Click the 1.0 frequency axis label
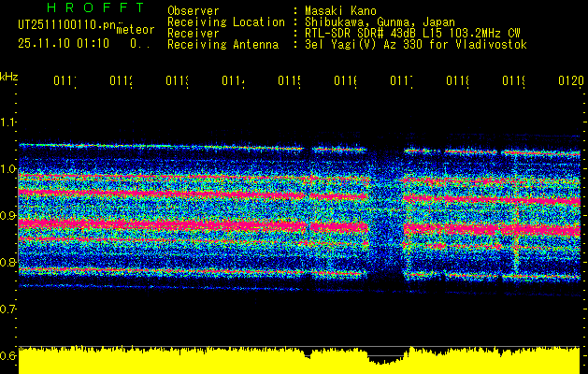The image size is (588, 374). coord(7,169)
